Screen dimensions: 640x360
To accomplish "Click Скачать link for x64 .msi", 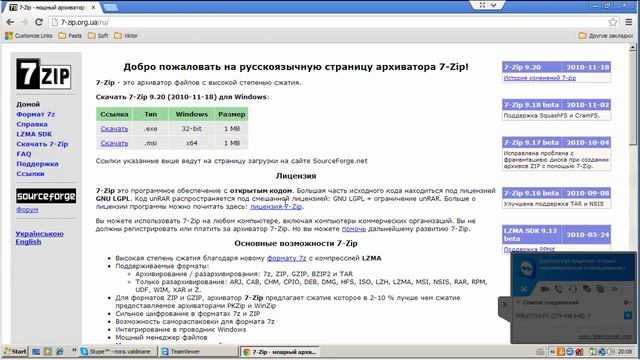I will click(114, 143).
